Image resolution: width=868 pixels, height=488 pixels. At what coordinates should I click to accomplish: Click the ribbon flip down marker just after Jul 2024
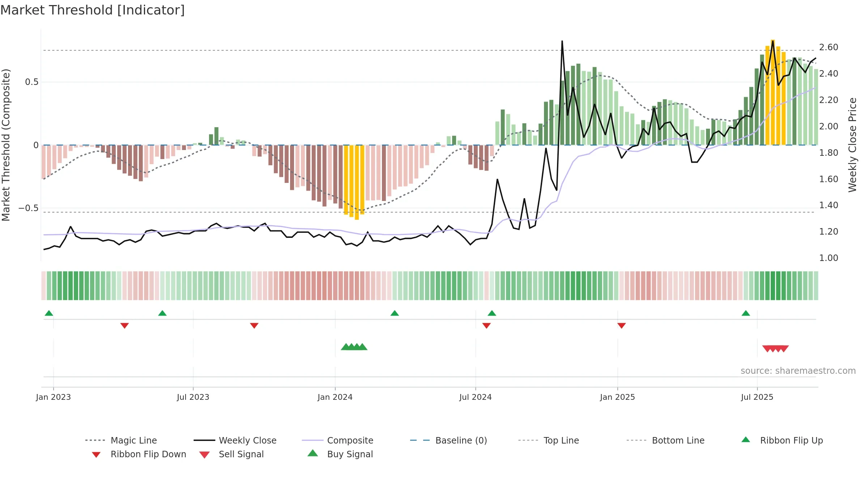[486, 326]
